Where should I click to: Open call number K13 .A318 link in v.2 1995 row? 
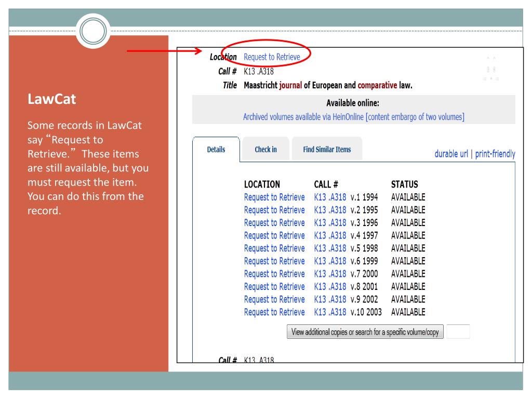[x=330, y=210]
